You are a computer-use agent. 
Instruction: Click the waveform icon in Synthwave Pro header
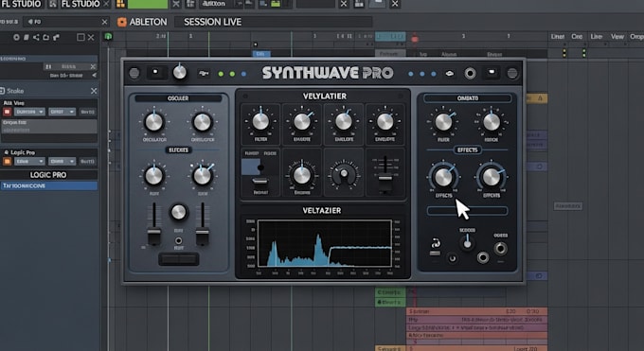[x=204, y=74]
